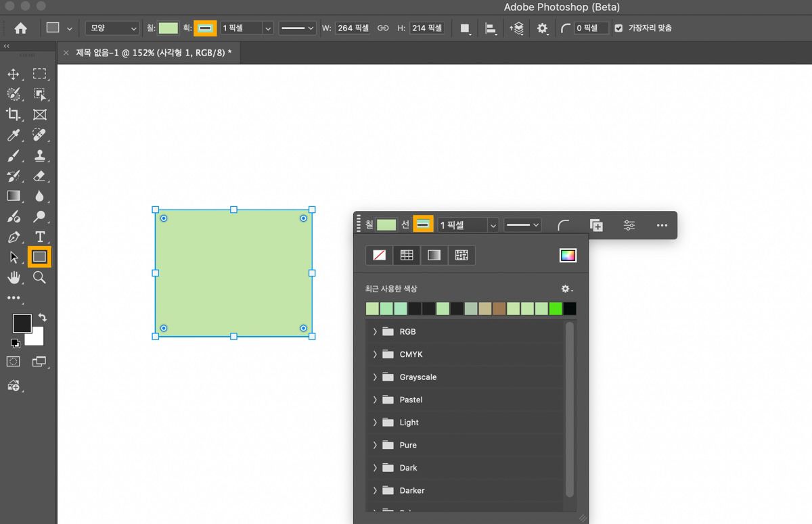Set fill type to Gradient
This screenshot has width=812, height=524.
[434, 255]
